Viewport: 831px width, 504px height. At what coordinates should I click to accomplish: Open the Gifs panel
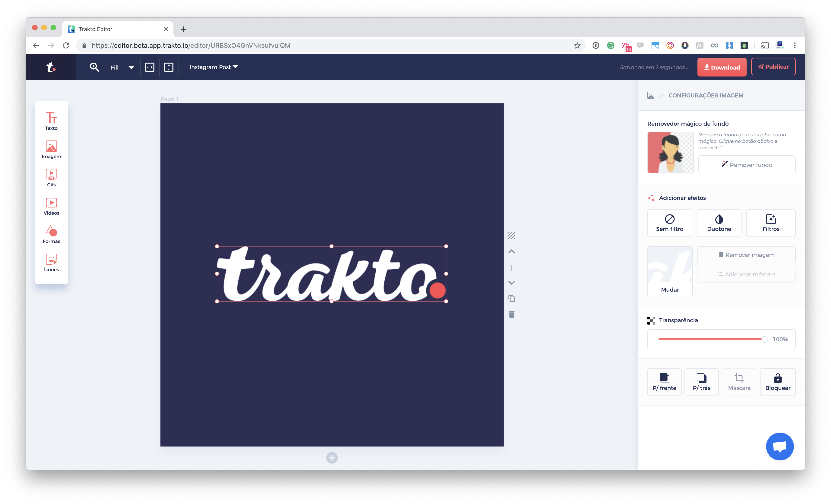[51, 177]
